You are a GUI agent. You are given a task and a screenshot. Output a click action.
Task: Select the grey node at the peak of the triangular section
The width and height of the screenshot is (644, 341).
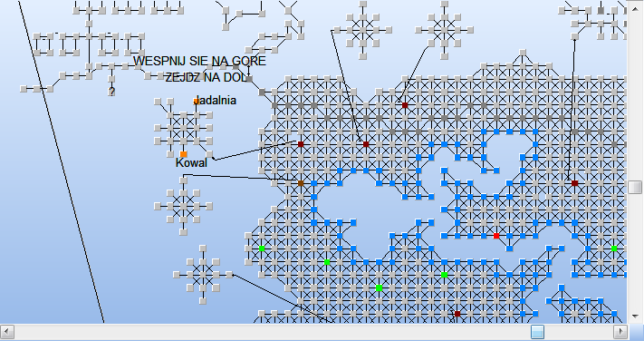tap(523, 53)
